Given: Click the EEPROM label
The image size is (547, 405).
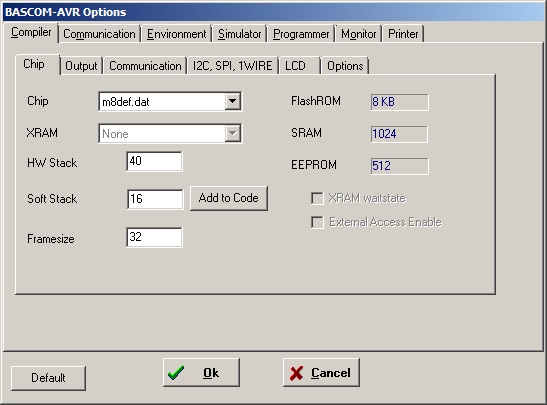Looking at the screenshot, I should [314, 165].
